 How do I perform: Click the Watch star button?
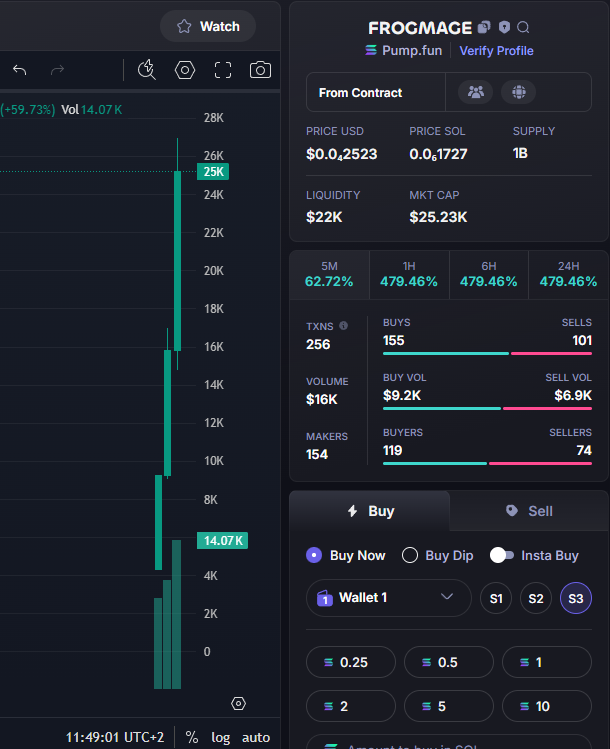pos(208,26)
